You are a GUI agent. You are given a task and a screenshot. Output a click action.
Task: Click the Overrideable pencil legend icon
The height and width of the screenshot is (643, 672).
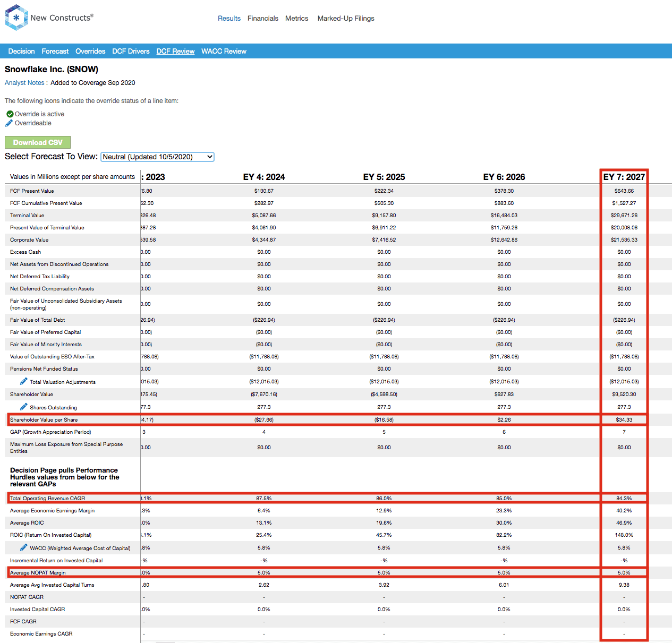(x=9, y=123)
